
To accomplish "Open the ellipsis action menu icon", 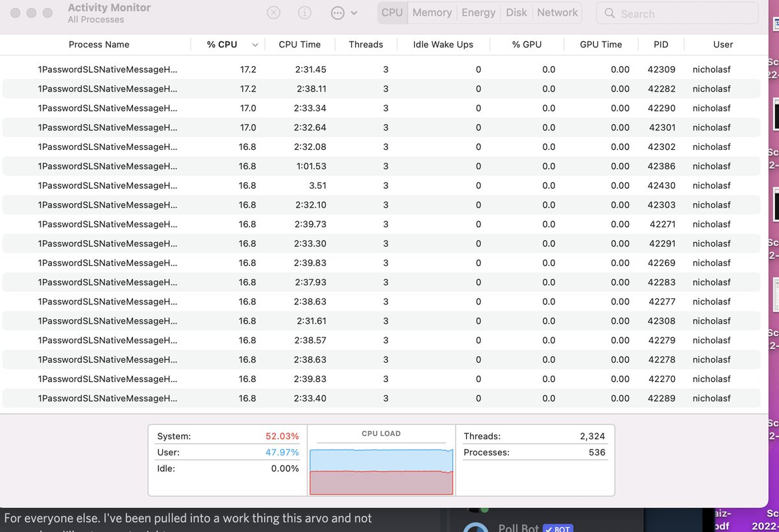I will tap(338, 13).
